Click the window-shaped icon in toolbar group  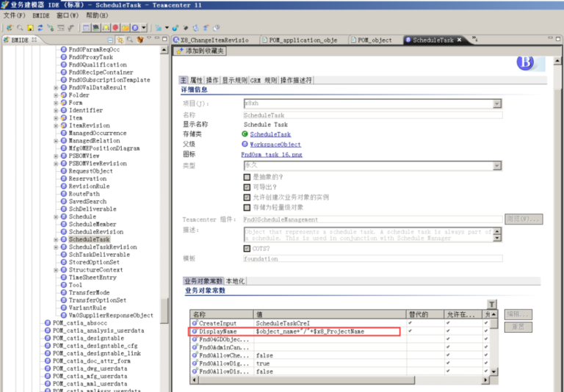point(87,28)
